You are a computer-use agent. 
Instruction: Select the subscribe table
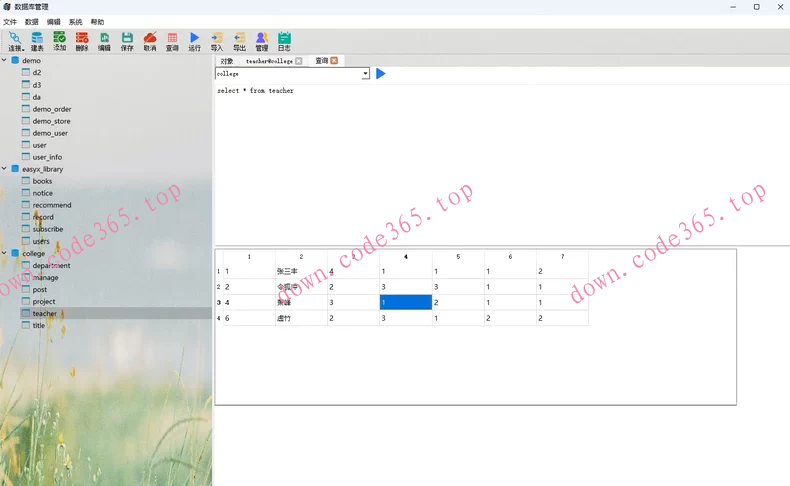pos(48,229)
